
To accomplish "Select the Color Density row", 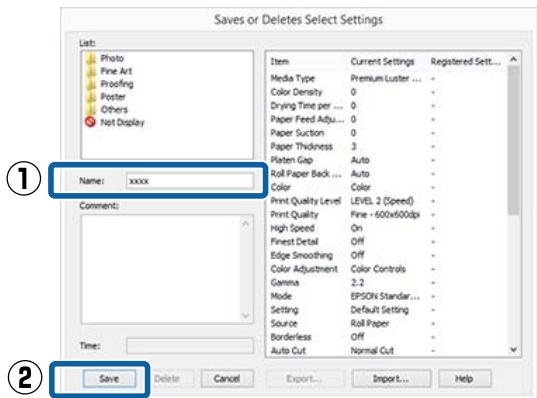I will click(387, 92).
